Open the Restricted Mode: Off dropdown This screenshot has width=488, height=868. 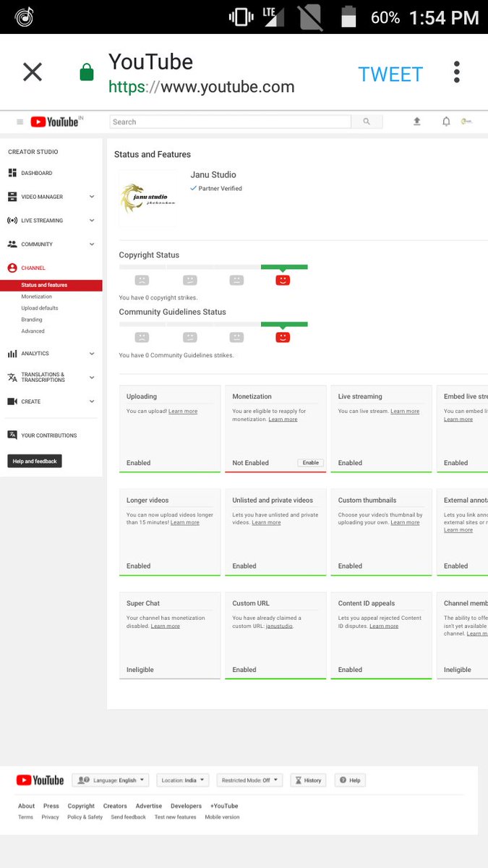249,780
